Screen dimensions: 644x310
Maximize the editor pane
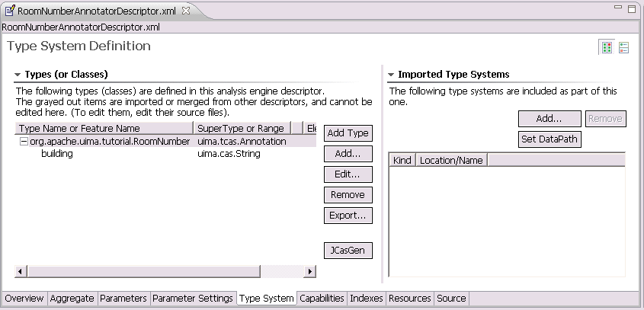(x=633, y=8)
